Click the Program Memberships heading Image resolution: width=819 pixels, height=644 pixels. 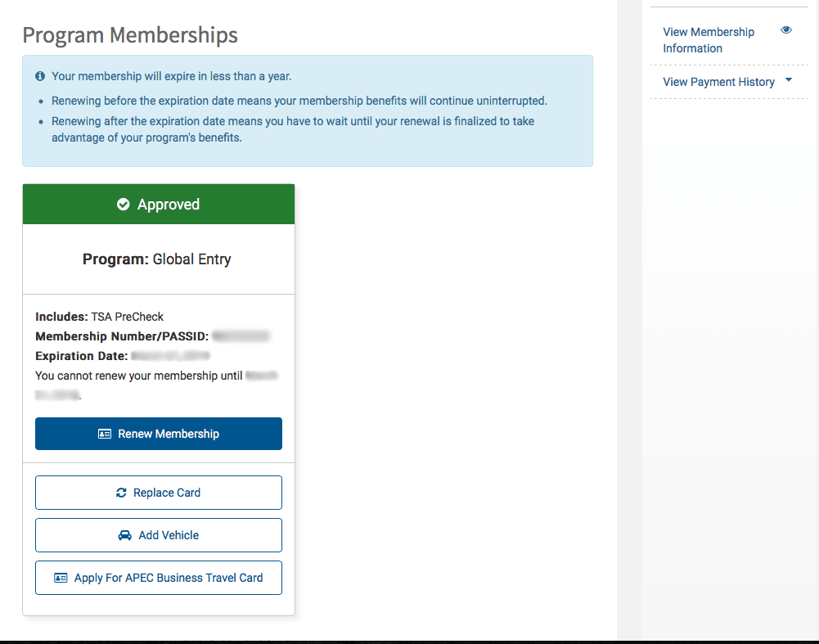(x=130, y=35)
